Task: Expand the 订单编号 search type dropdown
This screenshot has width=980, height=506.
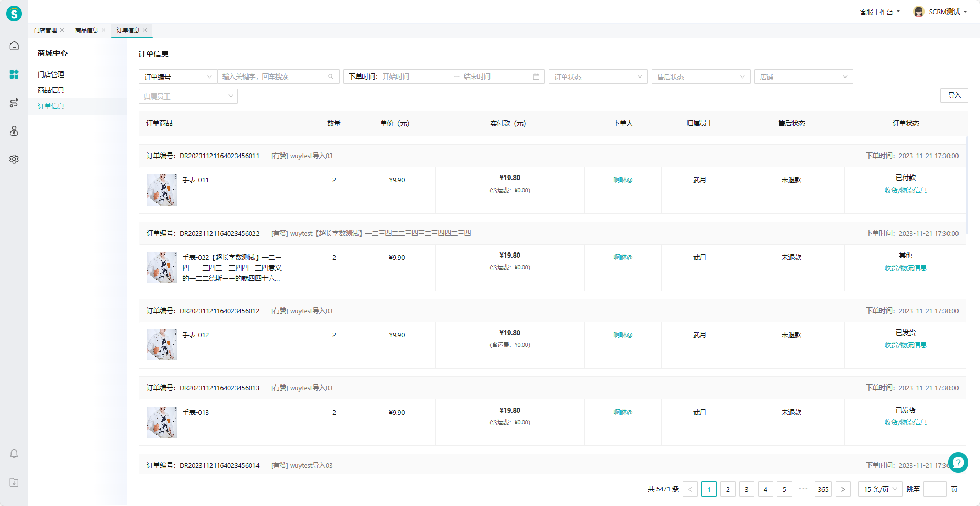Action: click(x=178, y=76)
